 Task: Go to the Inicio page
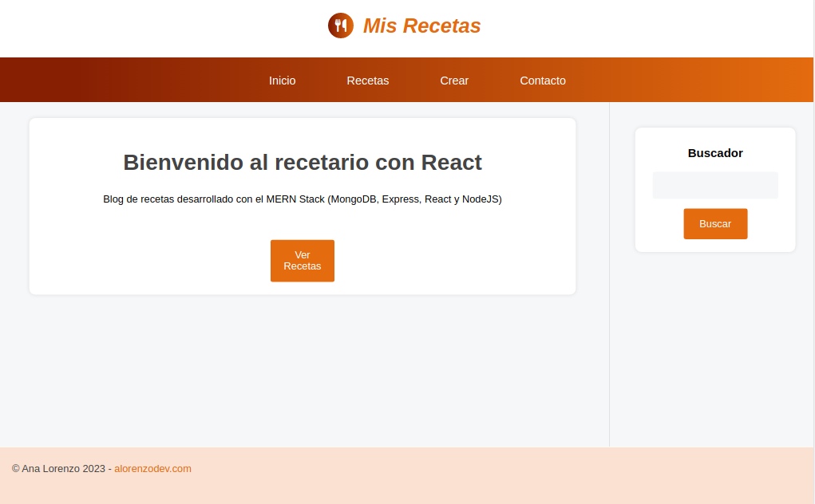(x=282, y=81)
